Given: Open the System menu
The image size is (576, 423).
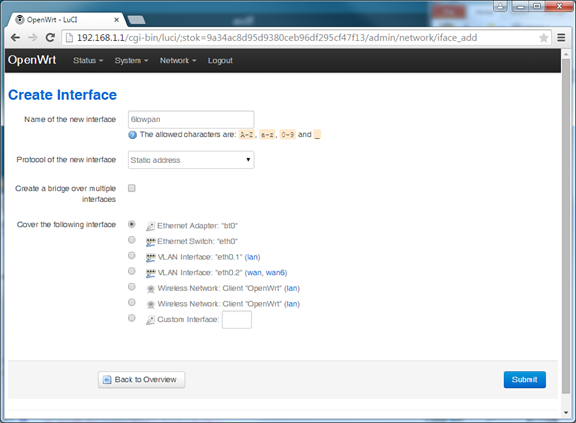Looking at the screenshot, I should click(x=131, y=61).
